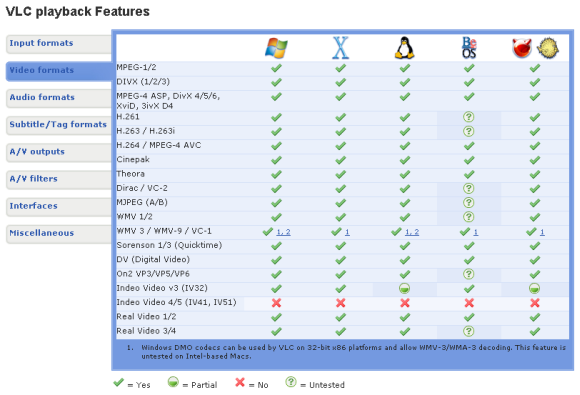Click red X for Indeo 4/5 under Mac
580x395 pixels.
340,303
